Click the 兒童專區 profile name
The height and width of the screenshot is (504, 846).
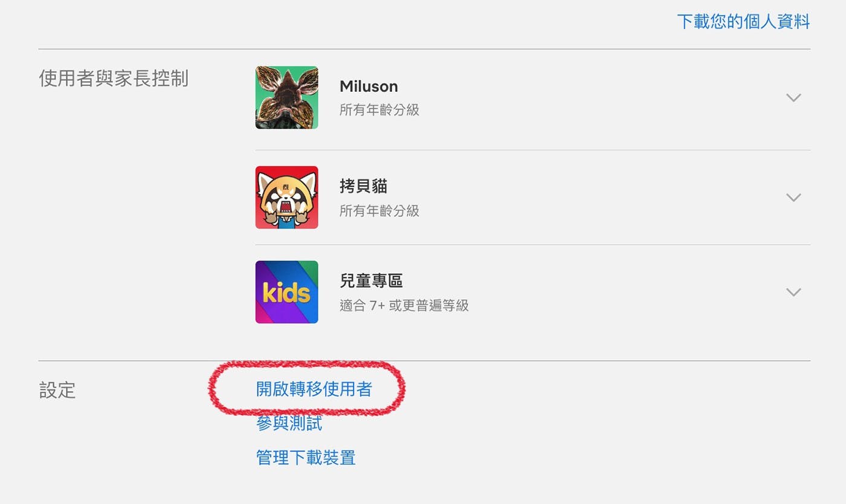point(371,281)
